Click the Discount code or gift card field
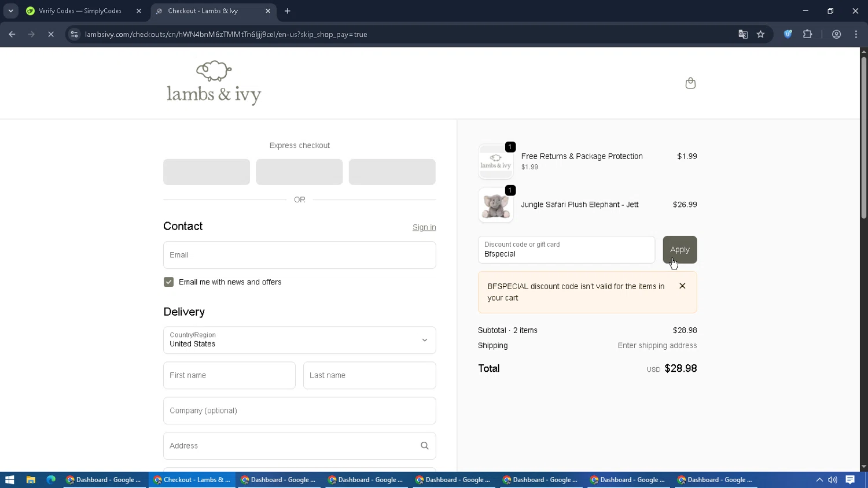This screenshot has width=868, height=488. point(567,250)
